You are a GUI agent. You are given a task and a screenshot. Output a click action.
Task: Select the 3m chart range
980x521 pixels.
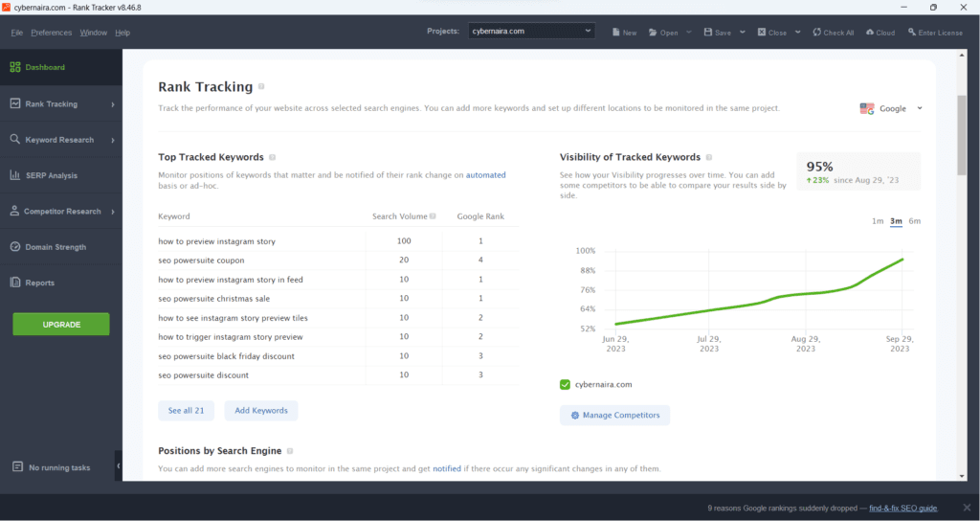(896, 221)
